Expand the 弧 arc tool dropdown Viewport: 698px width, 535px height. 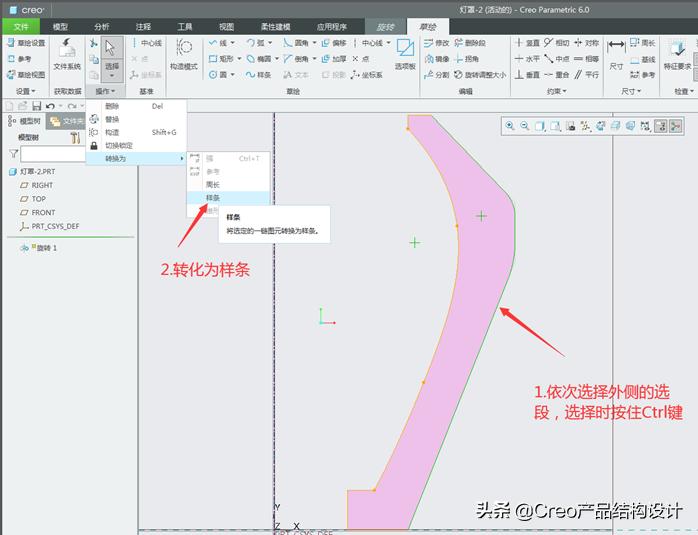[x=270, y=43]
